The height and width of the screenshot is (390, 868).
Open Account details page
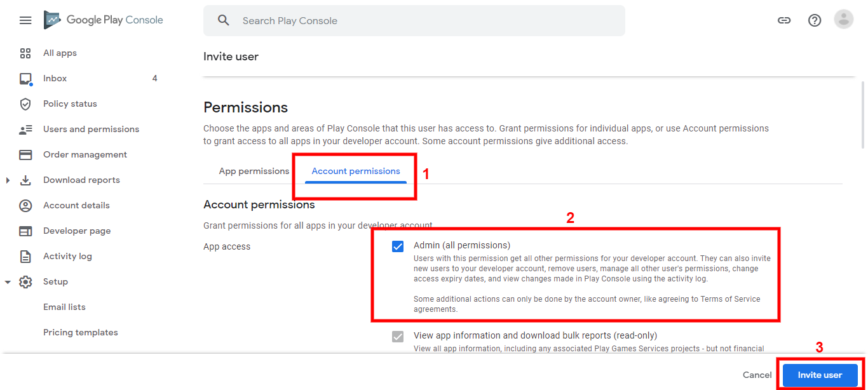tap(76, 206)
